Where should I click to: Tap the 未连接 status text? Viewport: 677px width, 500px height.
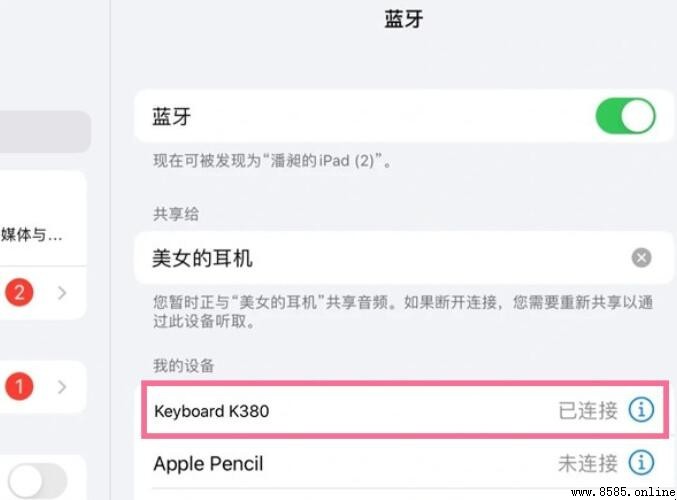pos(588,463)
